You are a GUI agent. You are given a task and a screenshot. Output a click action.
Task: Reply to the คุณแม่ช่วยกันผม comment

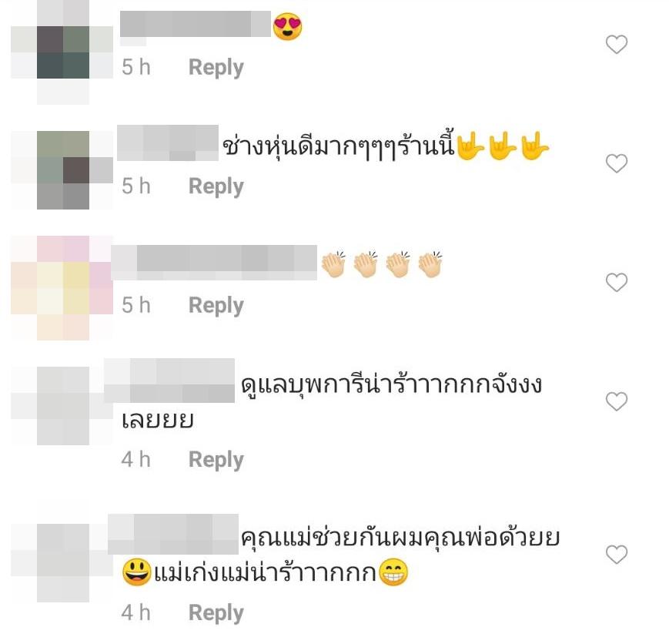[x=216, y=613]
